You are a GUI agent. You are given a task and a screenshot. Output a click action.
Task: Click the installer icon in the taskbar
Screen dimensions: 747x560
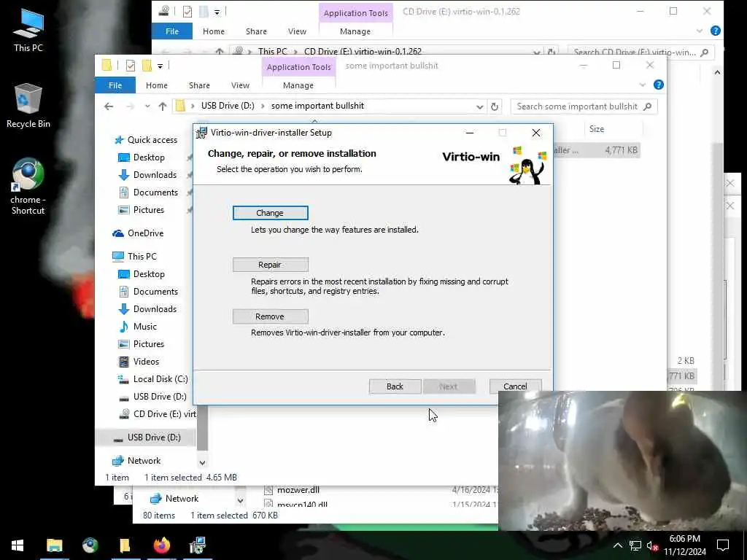[197, 545]
